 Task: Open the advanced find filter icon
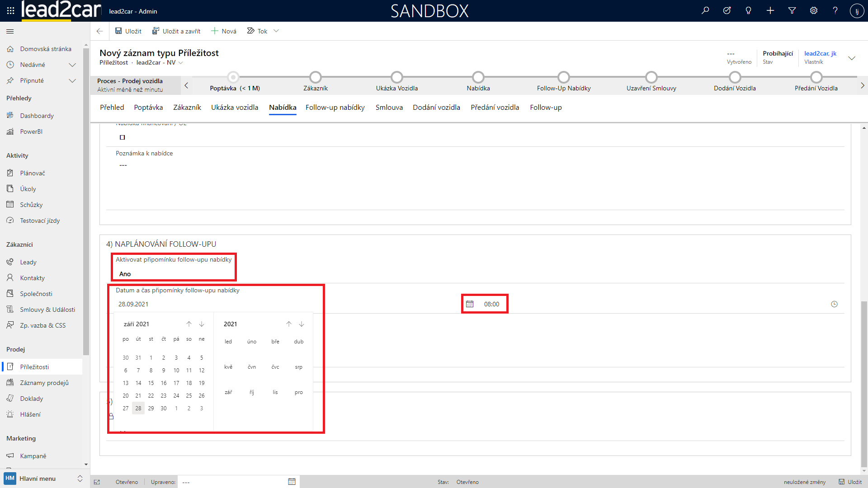tap(792, 10)
